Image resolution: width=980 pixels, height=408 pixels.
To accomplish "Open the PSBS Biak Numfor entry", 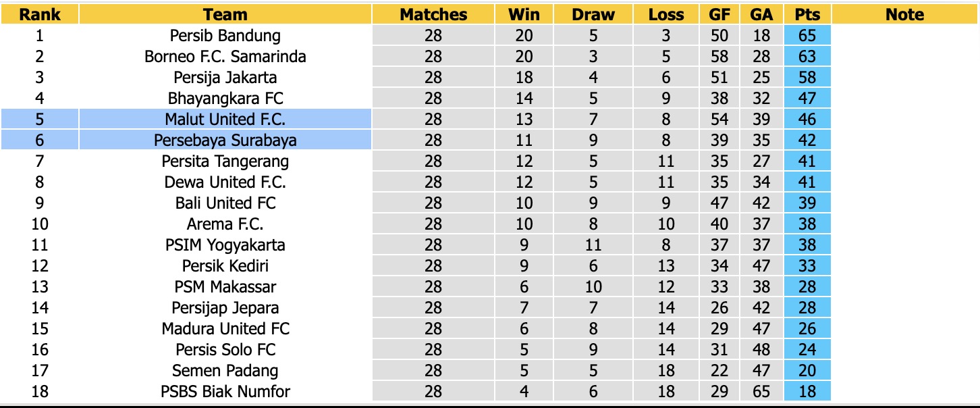I will tap(225, 391).
